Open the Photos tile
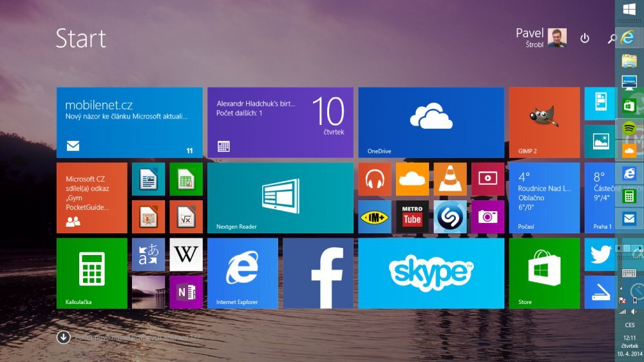 (x=600, y=141)
